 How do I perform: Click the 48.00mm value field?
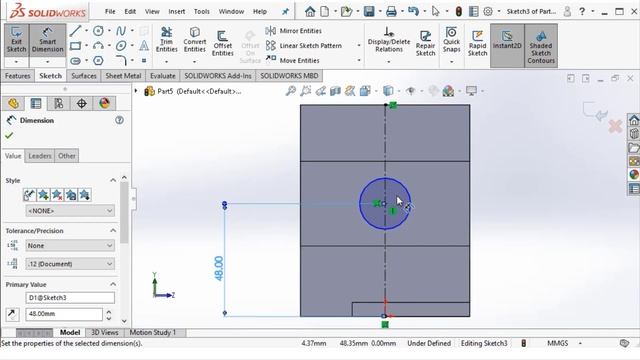click(x=64, y=314)
